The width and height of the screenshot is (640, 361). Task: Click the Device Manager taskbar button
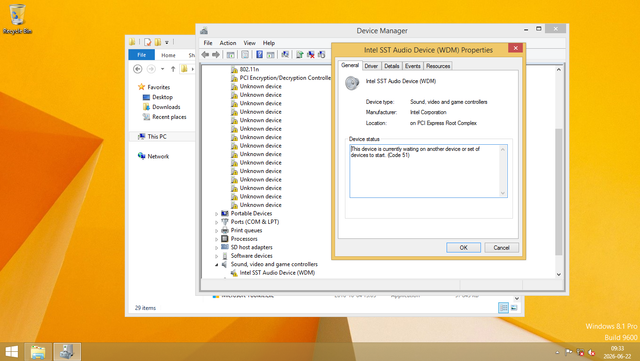[x=67, y=352]
